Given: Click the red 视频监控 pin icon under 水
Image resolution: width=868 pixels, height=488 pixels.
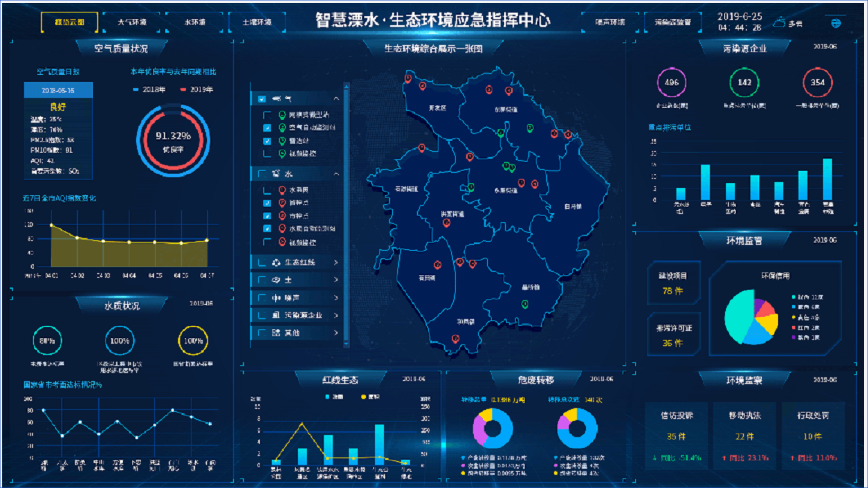Looking at the screenshot, I should tap(282, 242).
